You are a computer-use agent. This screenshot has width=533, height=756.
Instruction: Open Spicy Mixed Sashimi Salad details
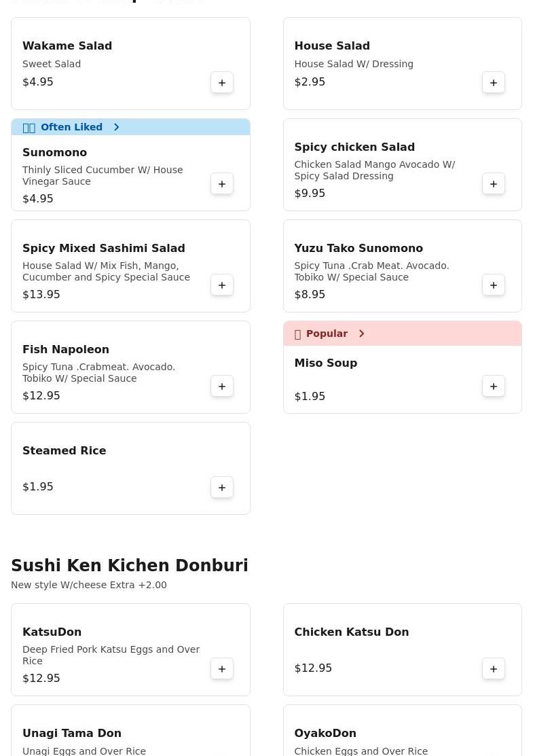pyautogui.click(x=104, y=249)
